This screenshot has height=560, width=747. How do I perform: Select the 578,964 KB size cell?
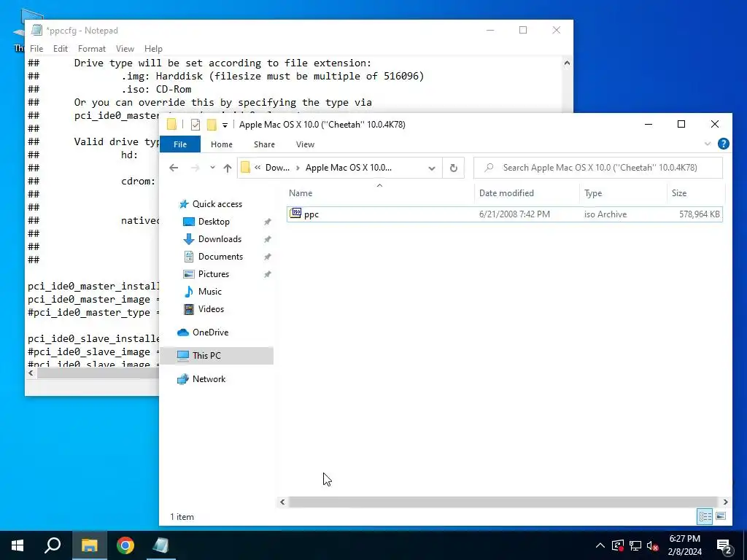point(699,214)
